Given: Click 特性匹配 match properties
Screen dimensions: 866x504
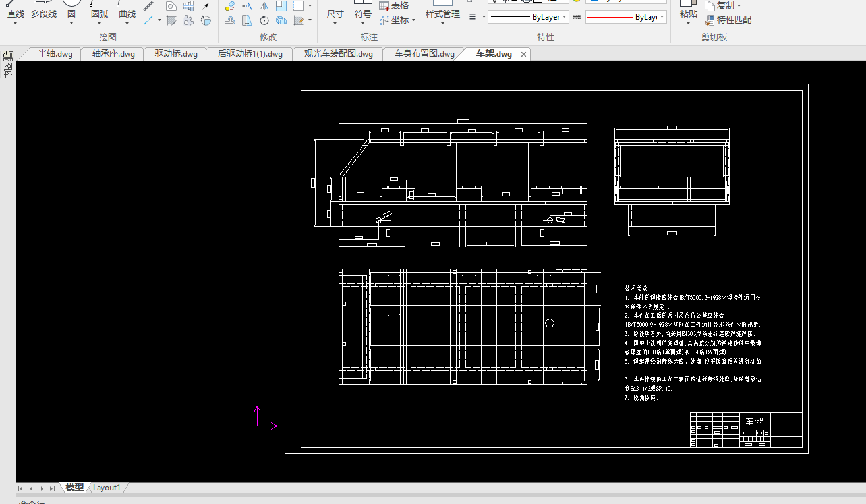Looking at the screenshot, I should (x=728, y=20).
